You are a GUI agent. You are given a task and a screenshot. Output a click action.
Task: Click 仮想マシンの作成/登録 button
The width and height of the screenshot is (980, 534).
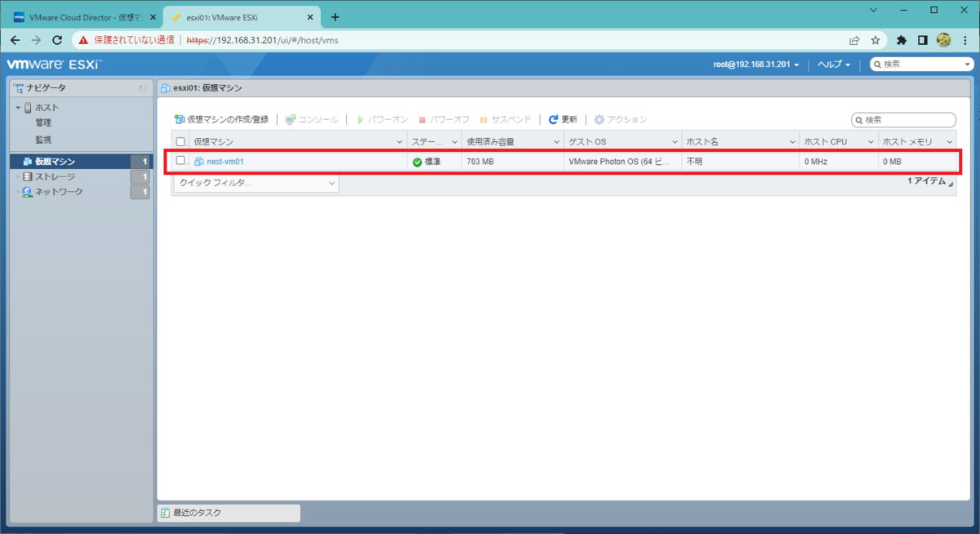pyautogui.click(x=221, y=119)
